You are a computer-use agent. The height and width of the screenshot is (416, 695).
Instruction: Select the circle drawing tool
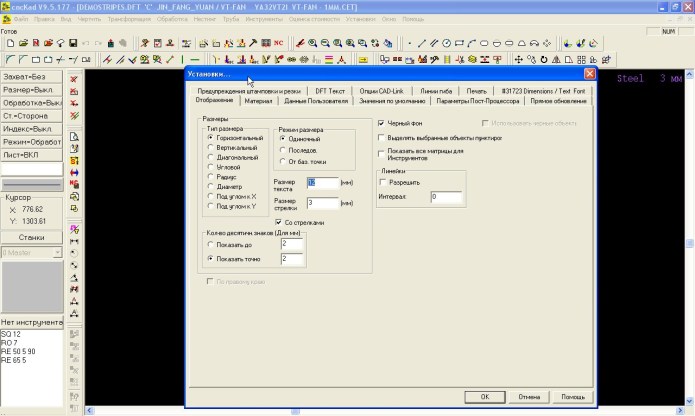pos(446,43)
